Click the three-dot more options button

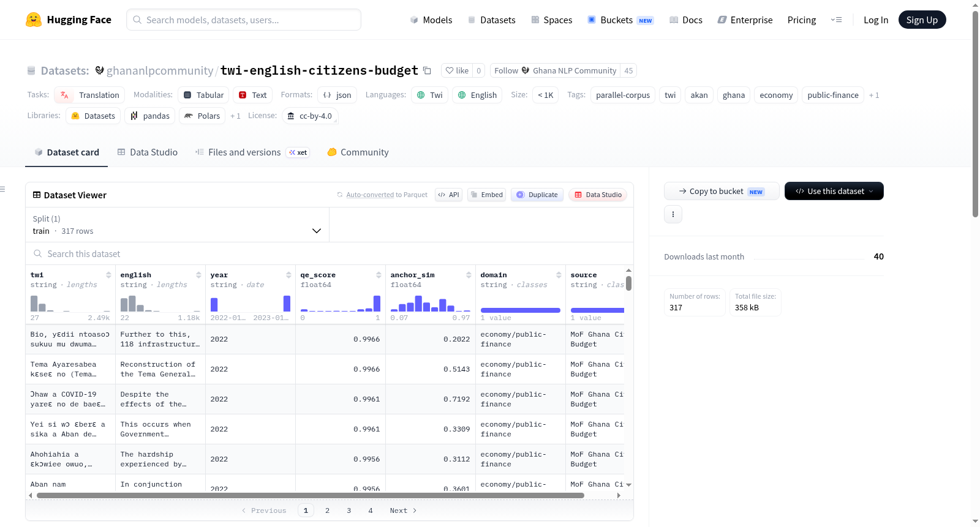click(x=673, y=214)
